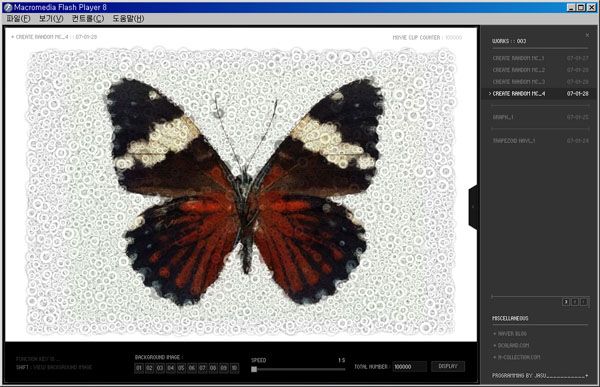Viewport: 600px width, 387px height.
Task: Open the work dated 07-01-25
Action: click(540, 117)
